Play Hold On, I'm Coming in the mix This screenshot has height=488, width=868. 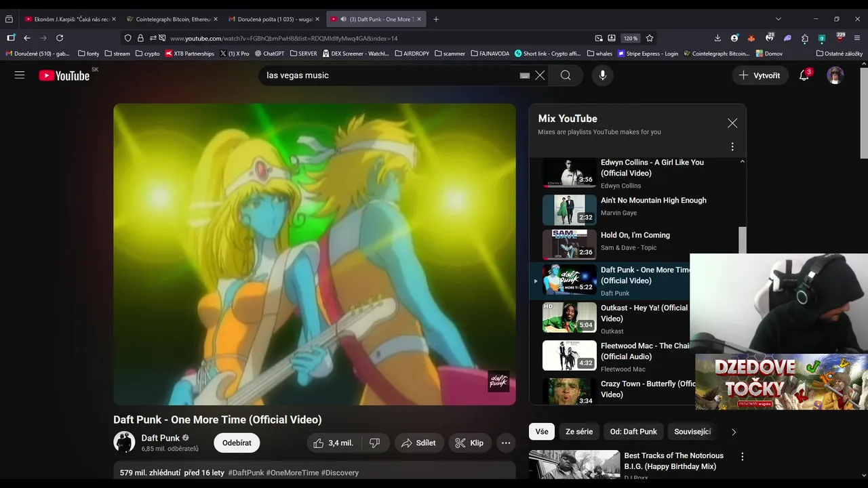point(635,244)
